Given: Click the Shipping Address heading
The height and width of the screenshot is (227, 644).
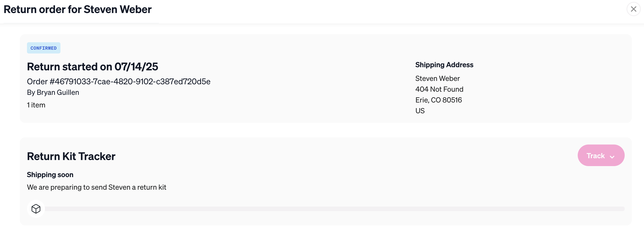Looking at the screenshot, I should [444, 65].
